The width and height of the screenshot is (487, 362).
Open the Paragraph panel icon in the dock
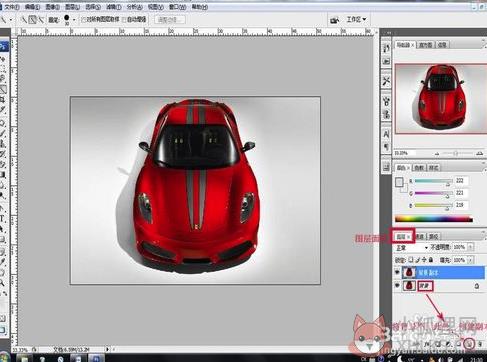[x=386, y=147]
